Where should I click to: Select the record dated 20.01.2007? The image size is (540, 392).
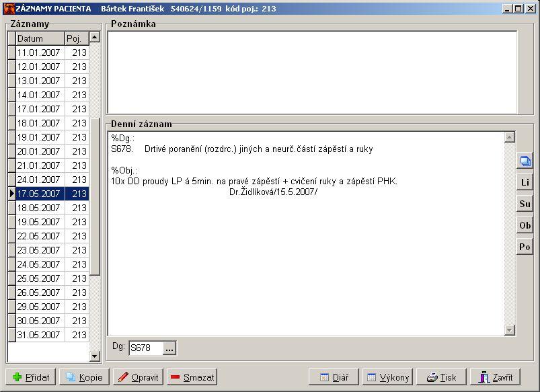[52, 151]
